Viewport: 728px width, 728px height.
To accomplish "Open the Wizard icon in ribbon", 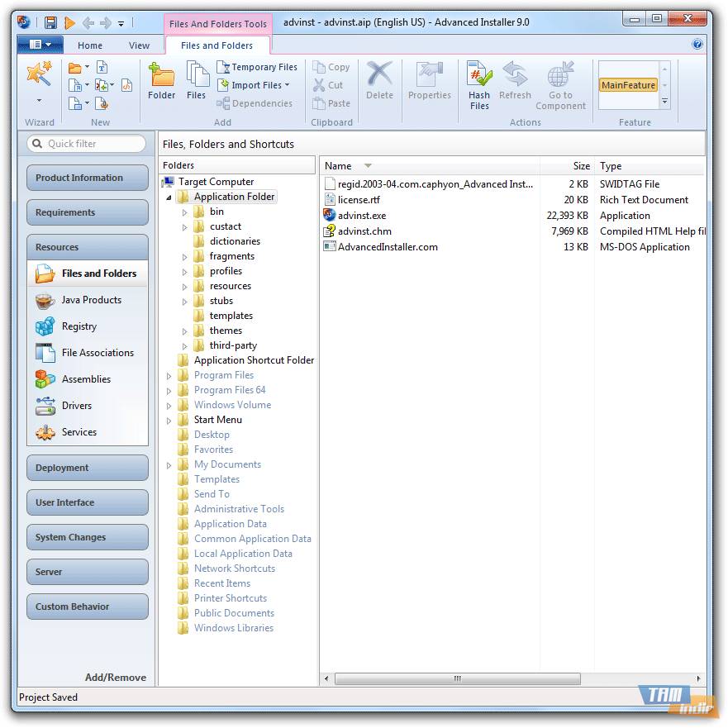I will point(39,76).
